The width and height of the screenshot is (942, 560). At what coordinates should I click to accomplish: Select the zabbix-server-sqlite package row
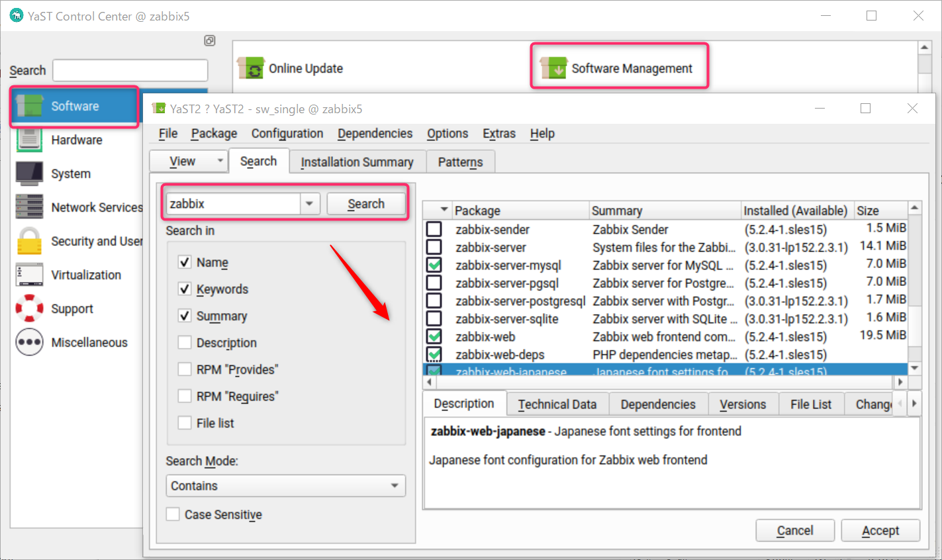click(665, 318)
